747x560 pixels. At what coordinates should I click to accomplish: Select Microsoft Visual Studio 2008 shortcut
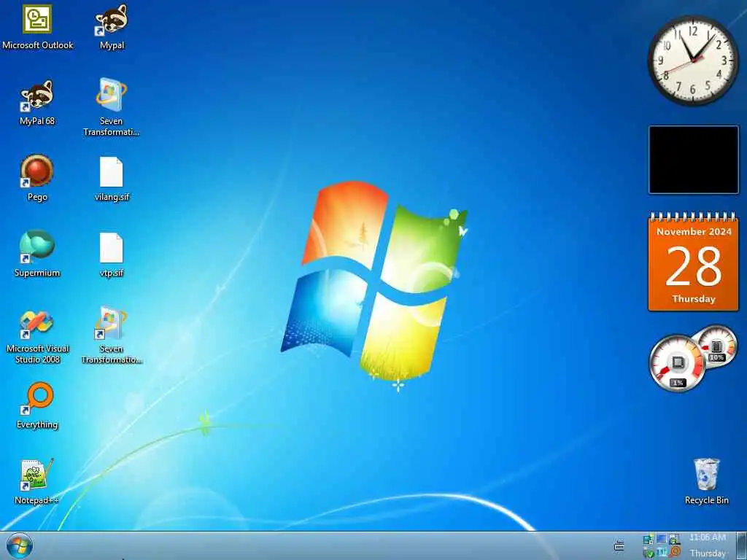click(37, 337)
